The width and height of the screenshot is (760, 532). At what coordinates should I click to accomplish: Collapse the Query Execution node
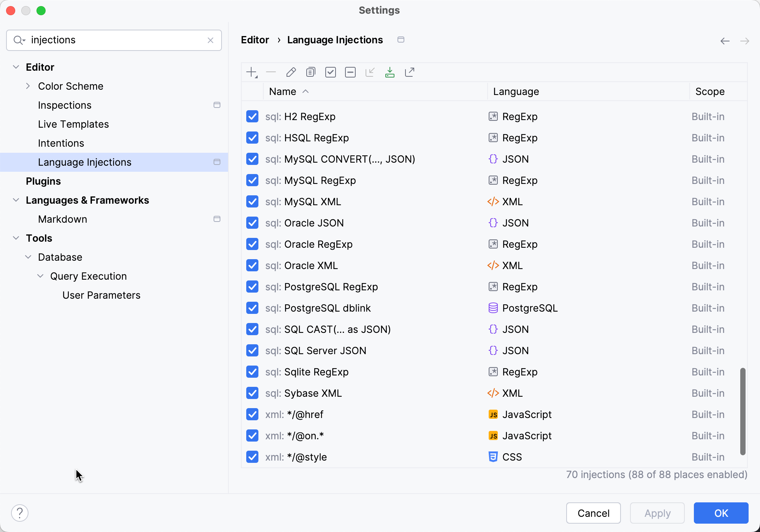pyautogui.click(x=41, y=276)
